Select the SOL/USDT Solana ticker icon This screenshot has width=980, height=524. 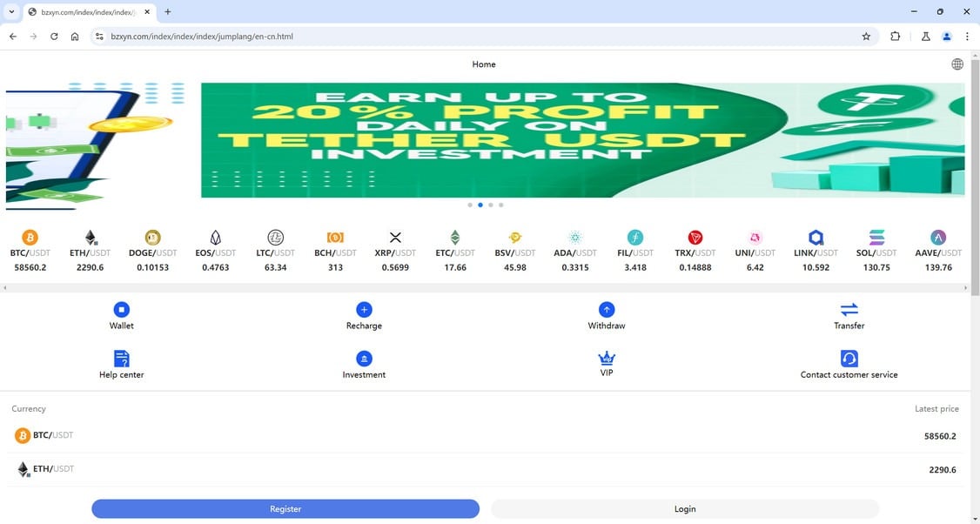[876, 238]
